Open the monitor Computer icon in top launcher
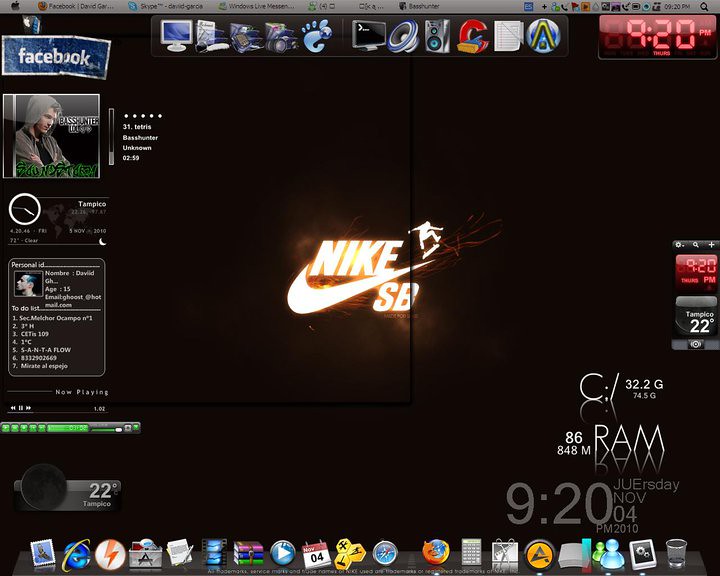The image size is (720, 576). (176, 35)
